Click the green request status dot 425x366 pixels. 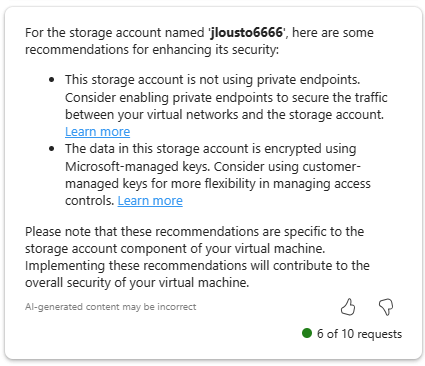click(307, 333)
